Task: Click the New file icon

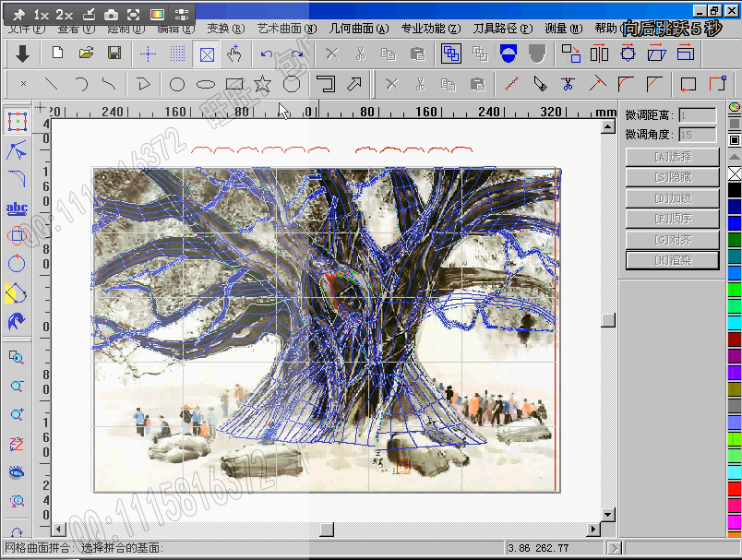Action: (x=58, y=54)
